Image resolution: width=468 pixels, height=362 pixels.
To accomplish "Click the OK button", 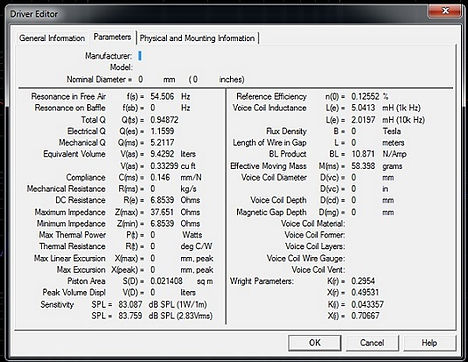I will coord(315,343).
